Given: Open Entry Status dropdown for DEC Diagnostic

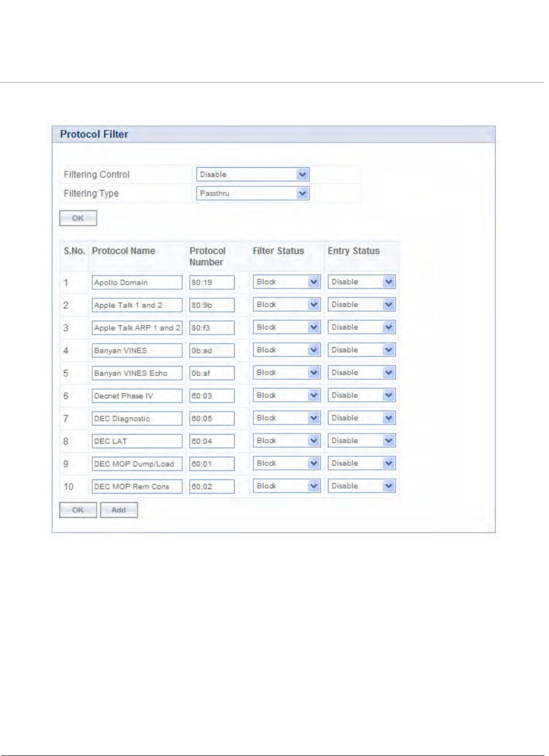Looking at the screenshot, I should point(362,418).
